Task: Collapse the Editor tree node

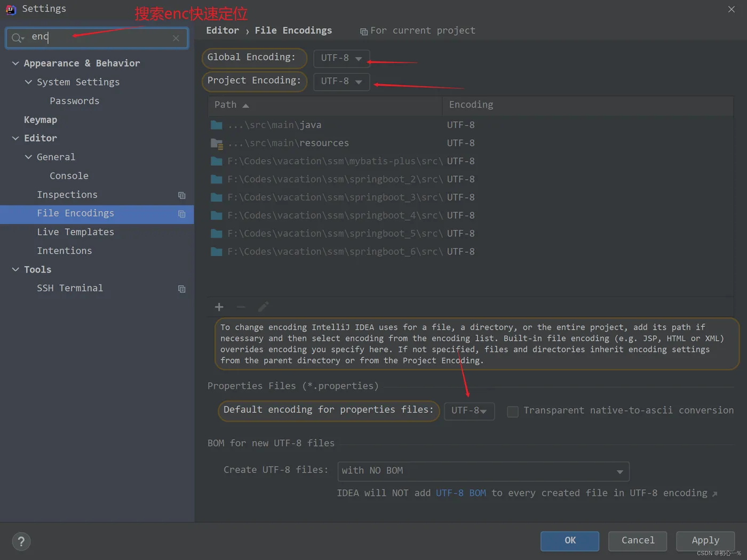Action: pyautogui.click(x=15, y=138)
